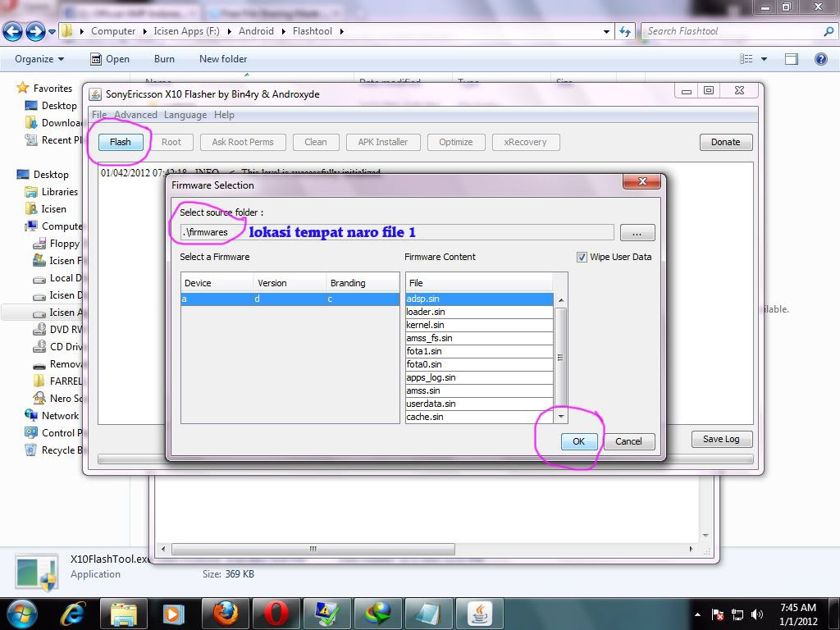Click the Explorer Back navigation arrow
This screenshot has width=840, height=630.
[x=13, y=32]
